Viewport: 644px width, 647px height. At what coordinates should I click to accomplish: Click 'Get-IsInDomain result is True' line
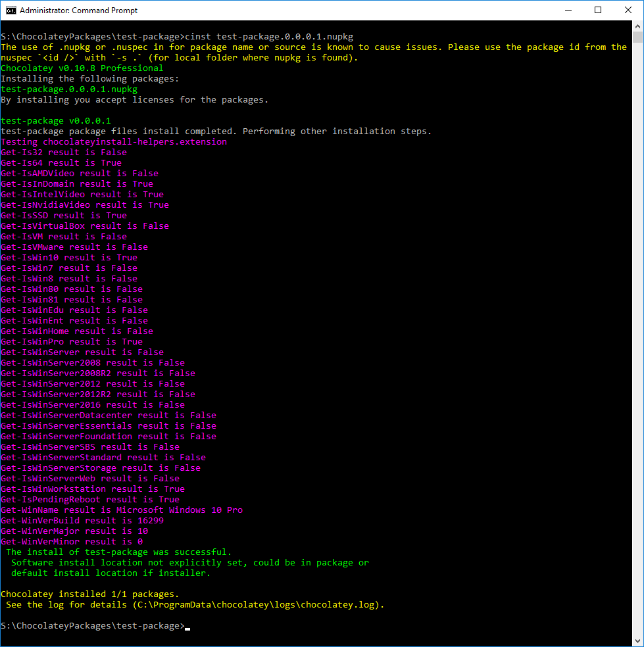[77, 184]
